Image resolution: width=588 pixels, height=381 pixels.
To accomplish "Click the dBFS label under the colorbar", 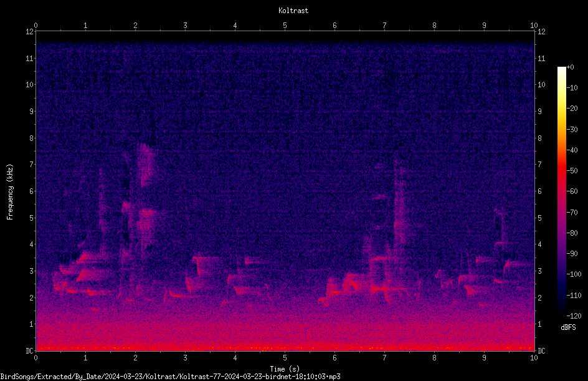I will pos(568,327).
